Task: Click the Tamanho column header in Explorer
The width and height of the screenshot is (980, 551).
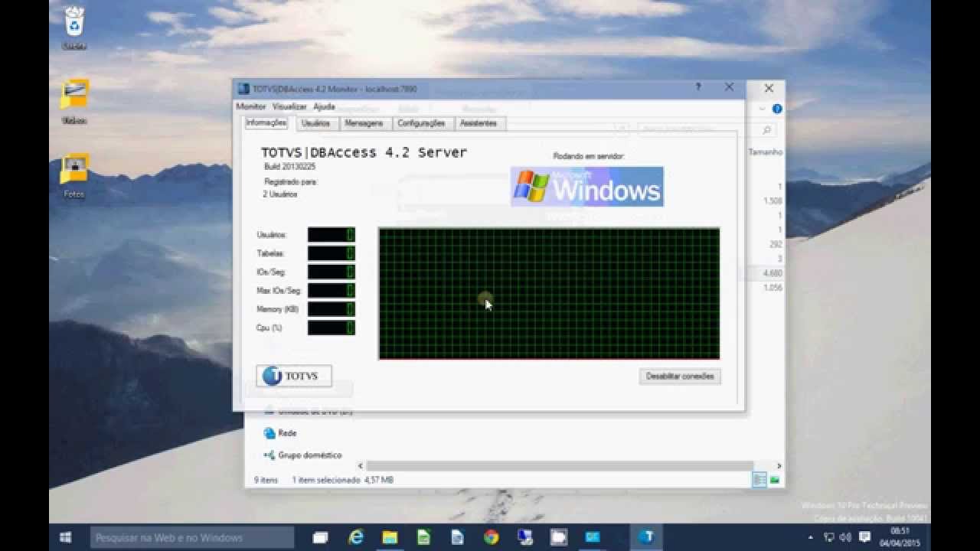Action: [x=765, y=152]
